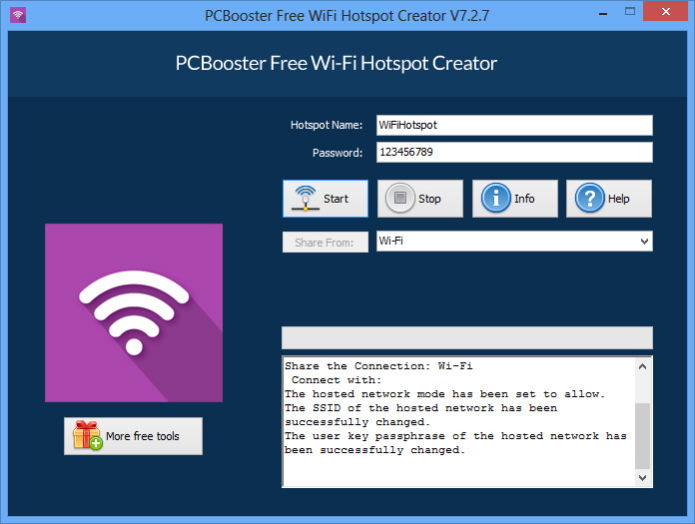Click the blue question mark icon
The width and height of the screenshot is (695, 524).
[590, 198]
